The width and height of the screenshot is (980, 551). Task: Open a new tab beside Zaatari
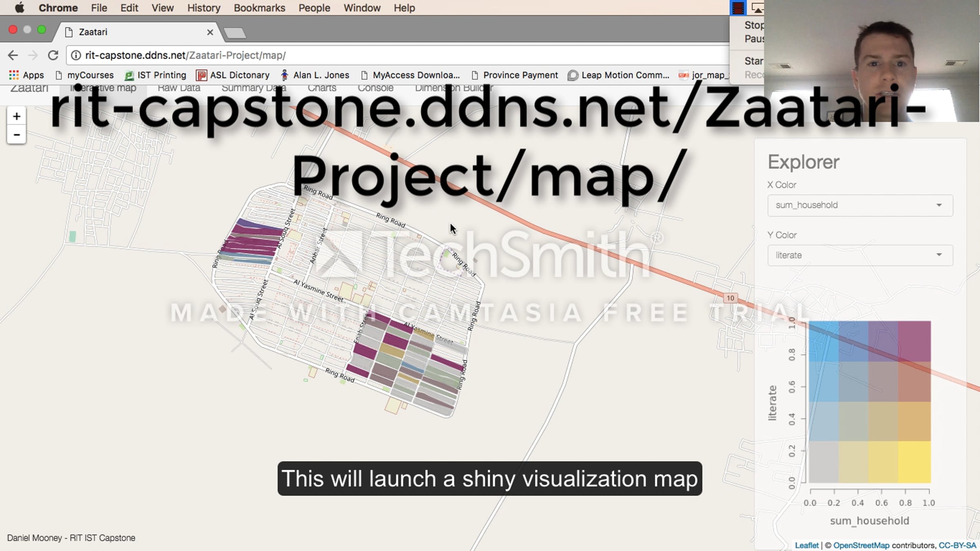click(x=235, y=33)
